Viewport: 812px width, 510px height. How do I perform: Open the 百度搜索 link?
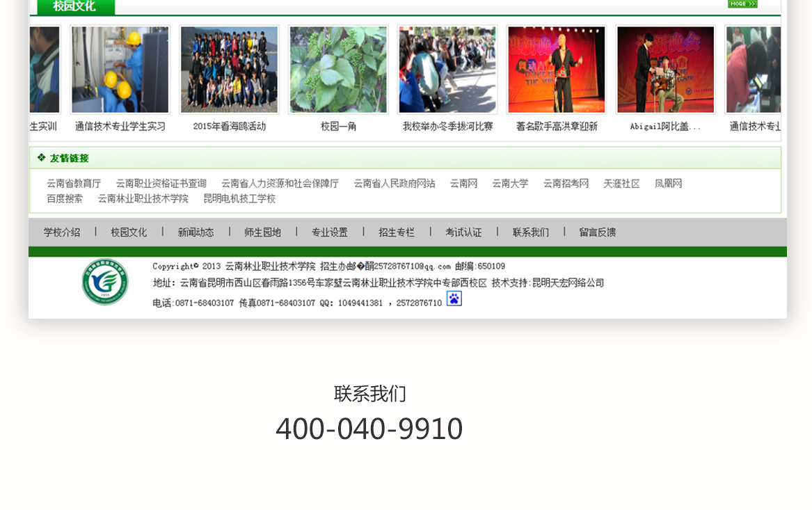65,199
